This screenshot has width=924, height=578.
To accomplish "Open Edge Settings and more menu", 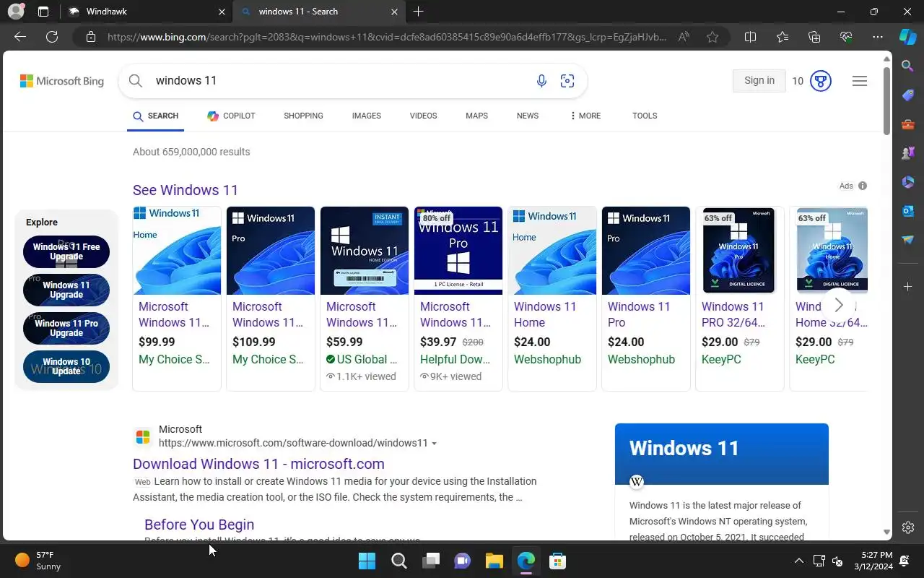I will coord(878,37).
